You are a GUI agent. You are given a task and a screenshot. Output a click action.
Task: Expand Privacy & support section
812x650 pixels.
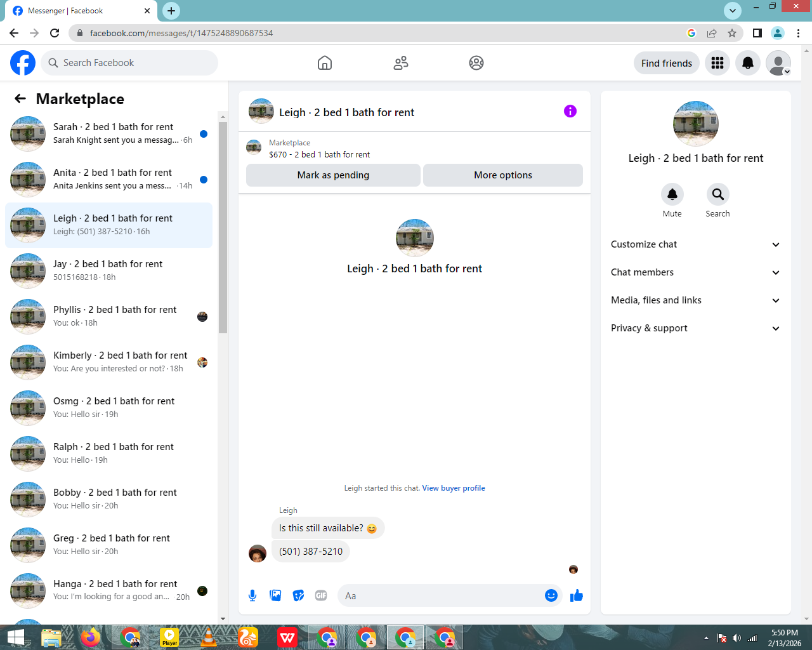tap(696, 328)
